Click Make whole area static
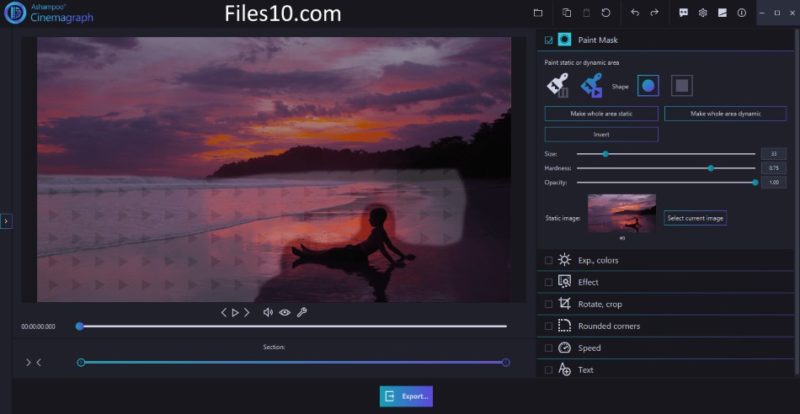Image resolution: width=800 pixels, height=414 pixels. pos(601,114)
